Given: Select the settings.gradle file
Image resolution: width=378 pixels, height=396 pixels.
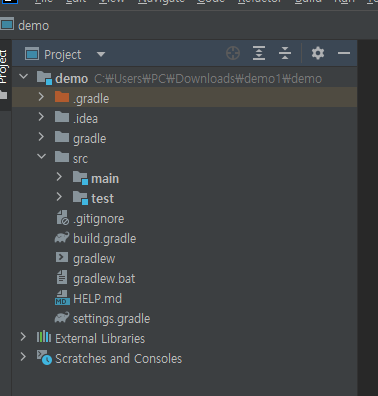Looking at the screenshot, I should pos(111,319).
